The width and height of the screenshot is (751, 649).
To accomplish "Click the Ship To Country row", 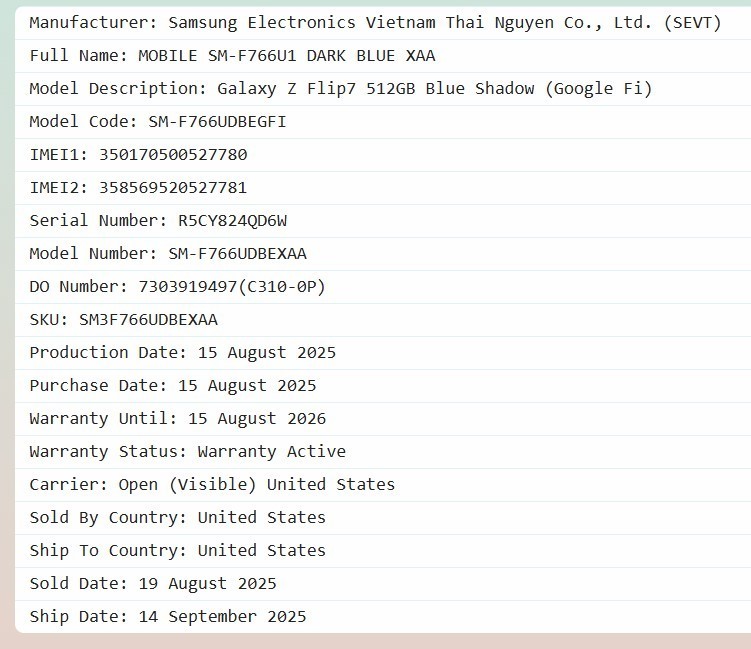I will [177, 551].
